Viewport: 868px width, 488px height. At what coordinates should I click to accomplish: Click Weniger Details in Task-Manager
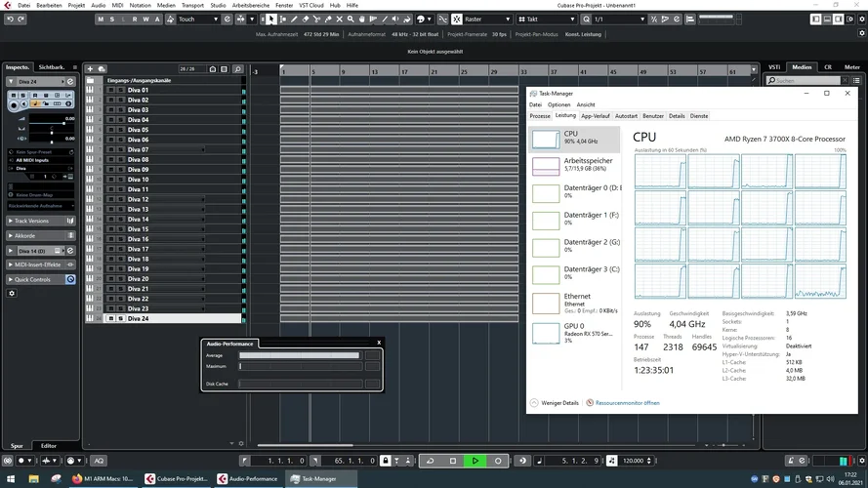558,402
